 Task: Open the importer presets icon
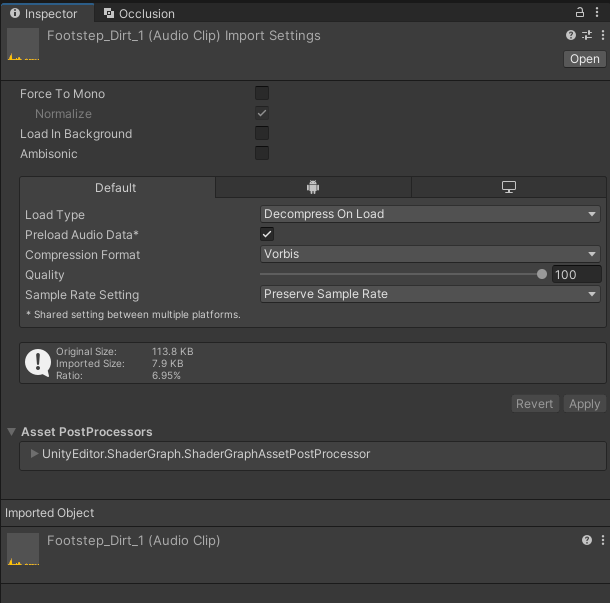pyautogui.click(x=587, y=35)
